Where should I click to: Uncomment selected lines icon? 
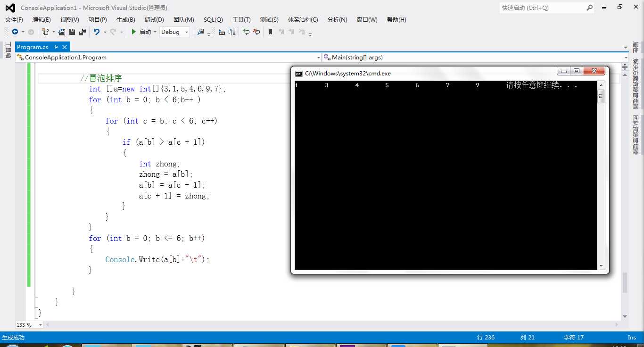pyautogui.click(x=256, y=32)
